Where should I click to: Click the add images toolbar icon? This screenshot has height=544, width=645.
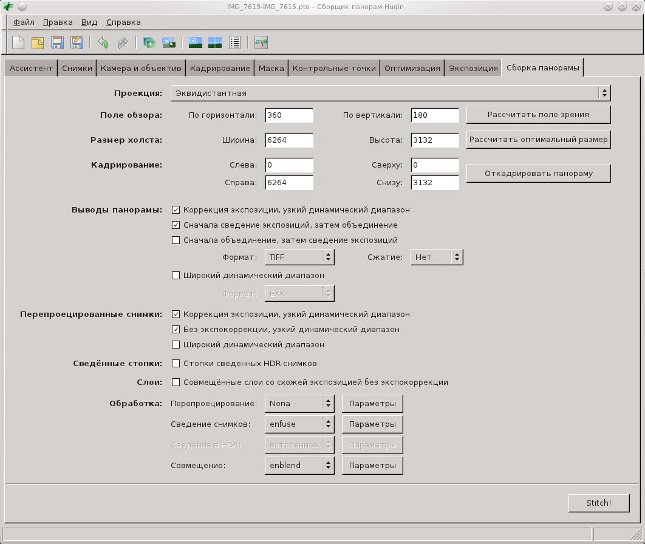coord(148,43)
